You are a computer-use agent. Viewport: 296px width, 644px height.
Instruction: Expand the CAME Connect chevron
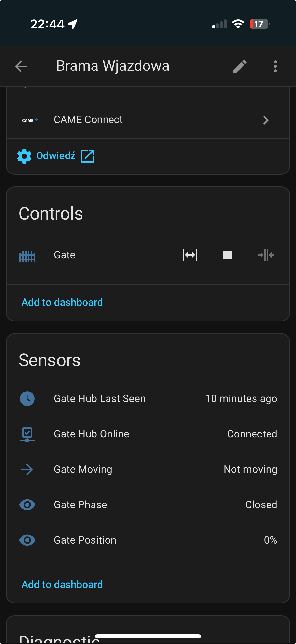click(x=266, y=120)
